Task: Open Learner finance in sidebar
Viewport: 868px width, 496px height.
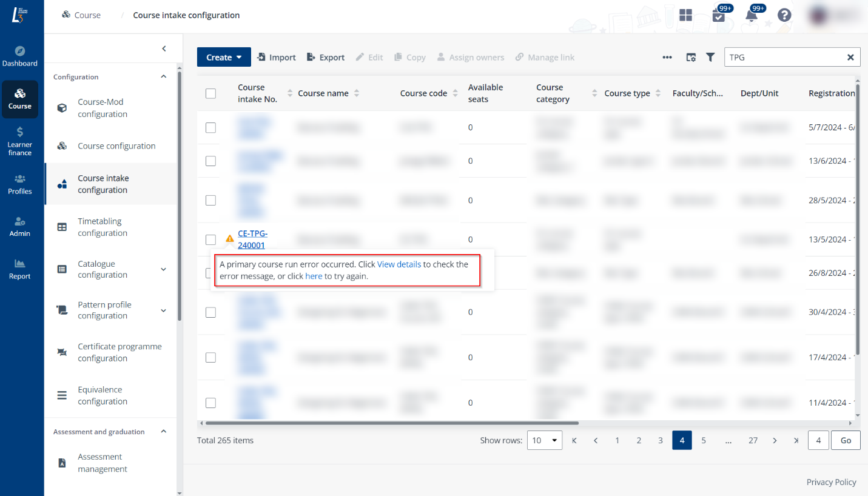Action: pyautogui.click(x=20, y=141)
